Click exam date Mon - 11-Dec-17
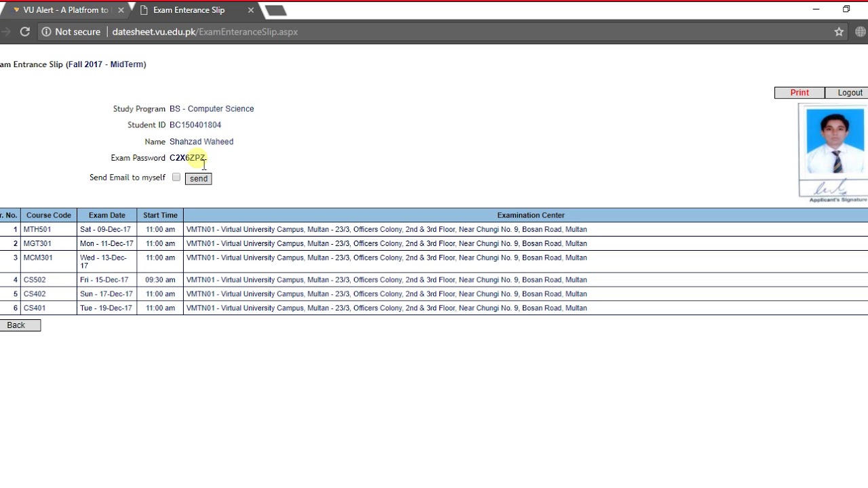 pos(106,243)
